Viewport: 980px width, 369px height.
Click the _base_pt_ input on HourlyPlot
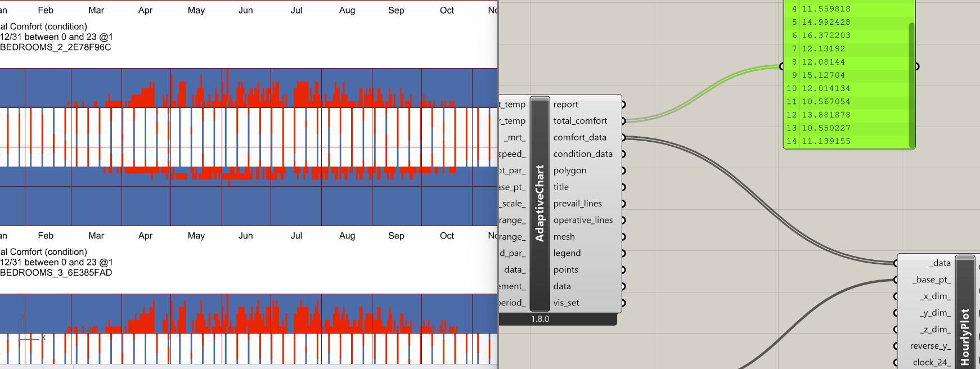pos(932,280)
